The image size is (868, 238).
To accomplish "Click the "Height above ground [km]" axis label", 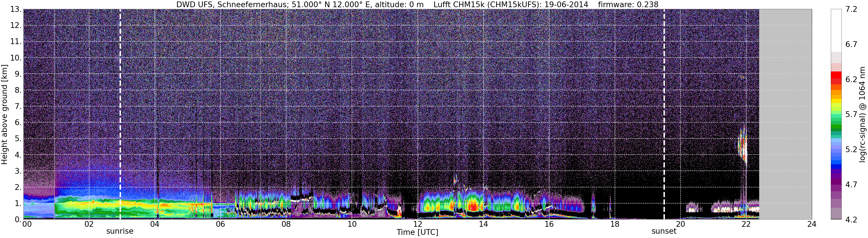I will tap(4, 114).
